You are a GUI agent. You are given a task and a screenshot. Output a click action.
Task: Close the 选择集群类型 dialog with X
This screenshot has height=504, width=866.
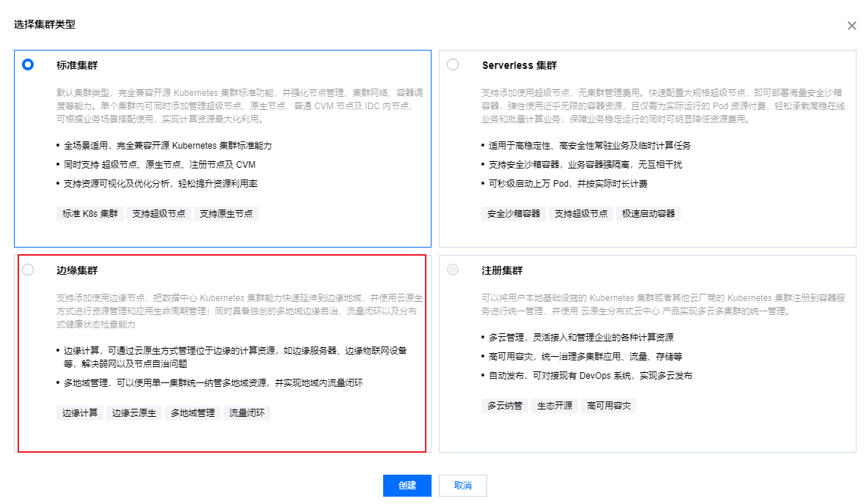[851, 26]
